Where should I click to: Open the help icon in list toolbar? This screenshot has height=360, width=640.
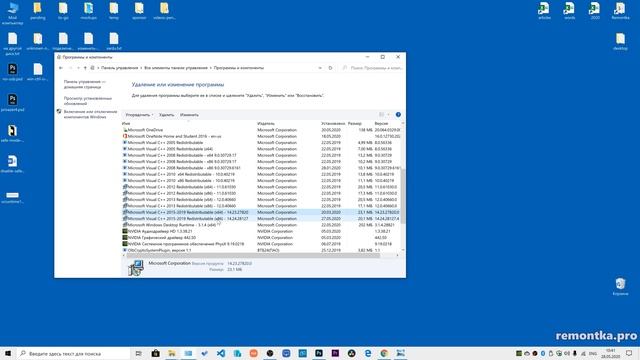point(398,115)
